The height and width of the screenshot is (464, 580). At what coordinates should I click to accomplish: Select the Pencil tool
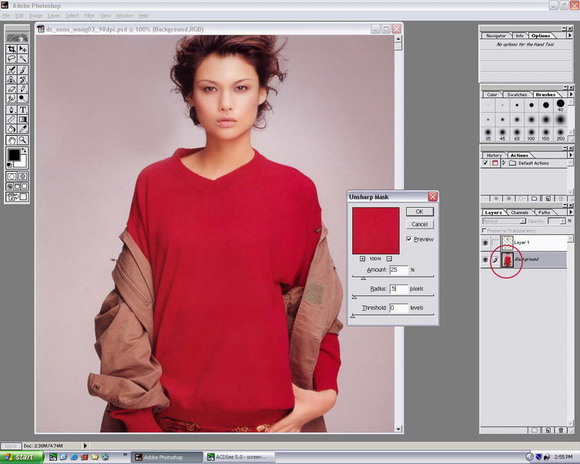coord(23,89)
